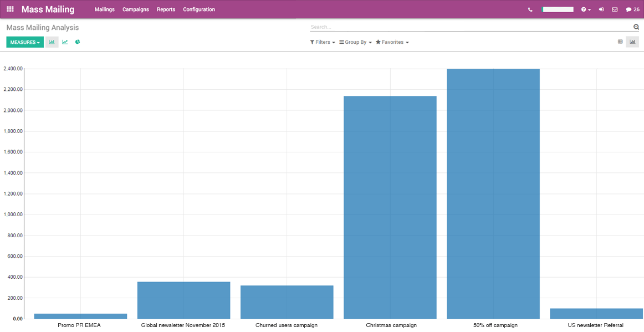644x332 pixels.
Task: Toggle the graph view button on the right
Action: click(x=632, y=42)
